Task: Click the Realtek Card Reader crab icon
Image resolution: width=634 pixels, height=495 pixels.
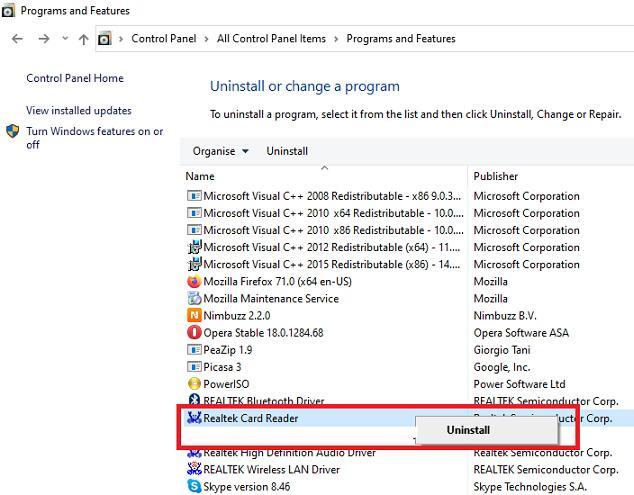Action: coord(194,418)
